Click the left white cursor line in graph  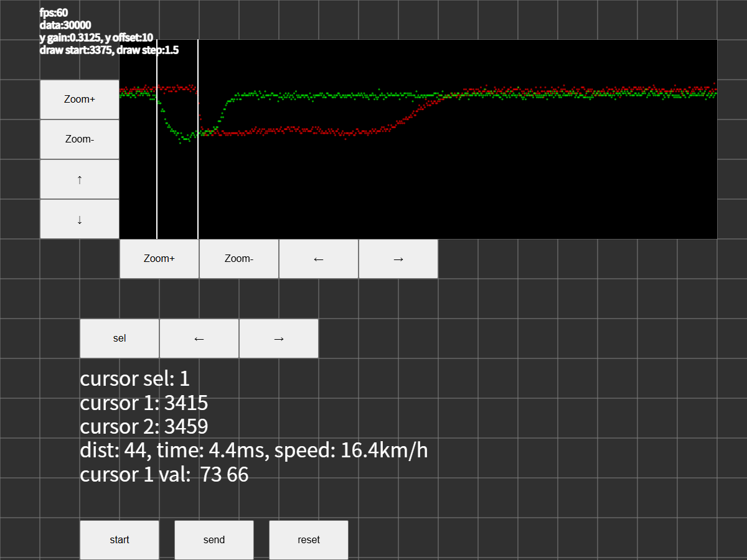click(x=157, y=187)
